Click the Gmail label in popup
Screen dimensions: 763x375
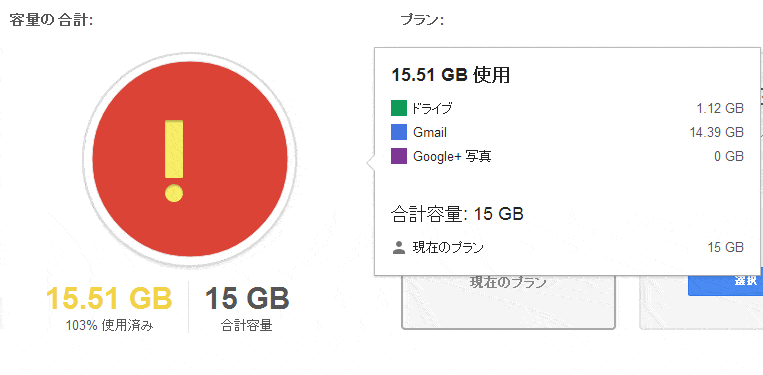pyautogui.click(x=430, y=132)
